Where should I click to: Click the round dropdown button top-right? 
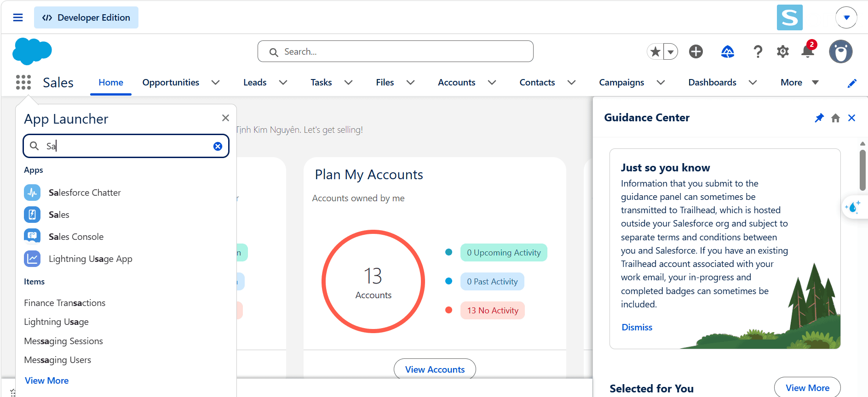pyautogui.click(x=846, y=17)
